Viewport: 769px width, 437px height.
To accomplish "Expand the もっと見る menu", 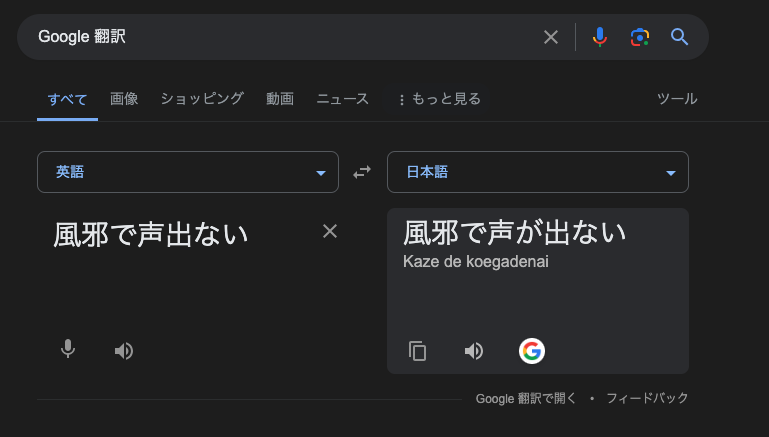I will 439,99.
